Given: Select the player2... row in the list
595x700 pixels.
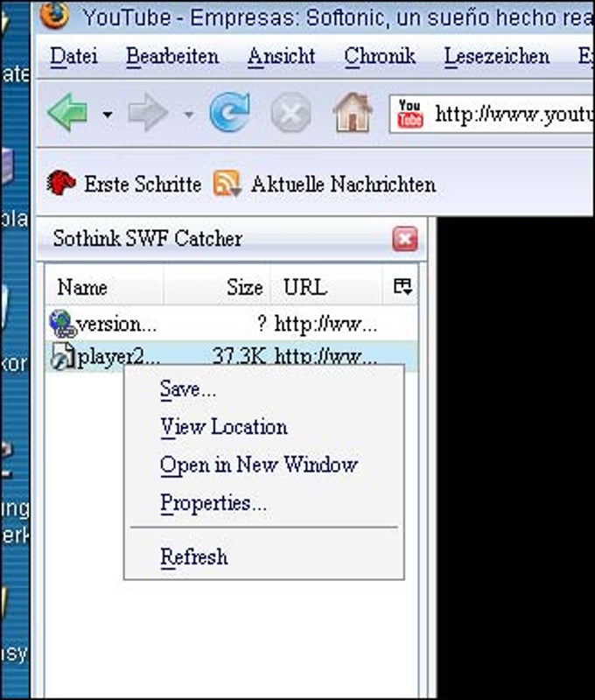Looking at the screenshot, I should click(231, 356).
